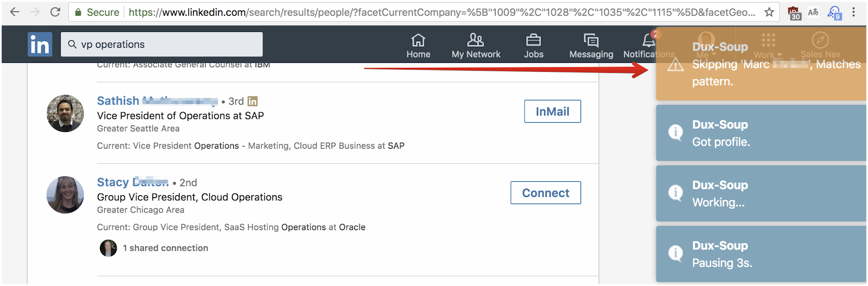Image resolution: width=868 pixels, height=286 pixels.
Task: Click the address bar URL
Action: [x=442, y=12]
